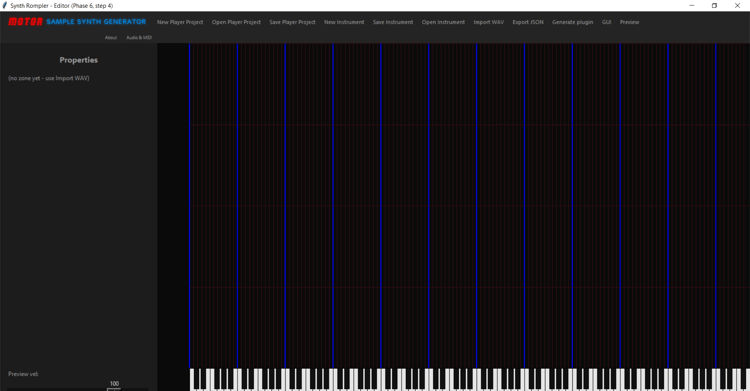Viewport: 750px width, 391px height.
Task: Minimize the Synth Rompler window
Action: coord(692,6)
